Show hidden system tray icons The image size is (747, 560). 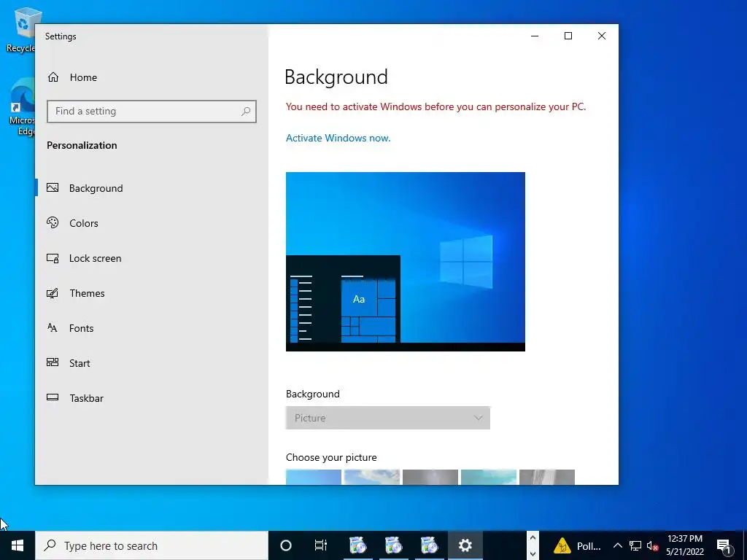click(x=617, y=545)
